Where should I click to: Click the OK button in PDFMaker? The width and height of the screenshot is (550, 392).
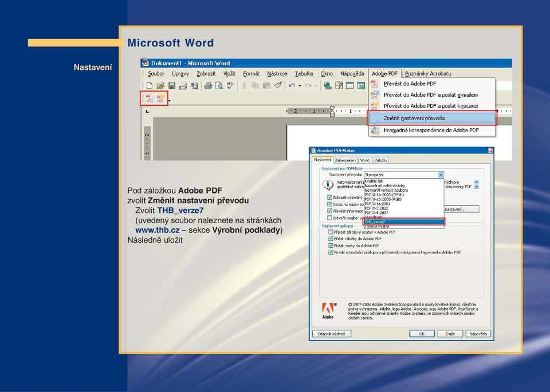pyautogui.click(x=422, y=334)
